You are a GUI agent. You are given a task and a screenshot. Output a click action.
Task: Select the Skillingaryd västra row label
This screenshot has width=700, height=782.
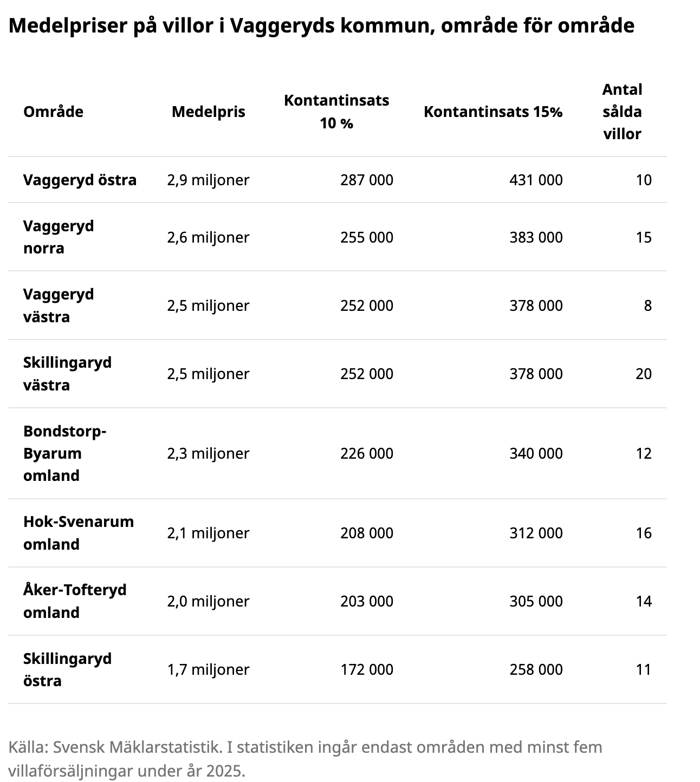pyautogui.click(x=67, y=374)
